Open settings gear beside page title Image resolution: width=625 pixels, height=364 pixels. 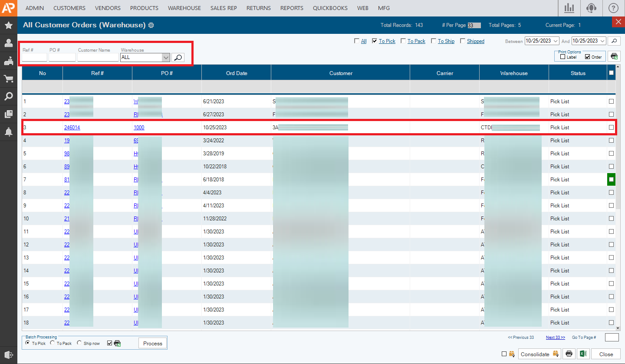pyautogui.click(x=151, y=25)
